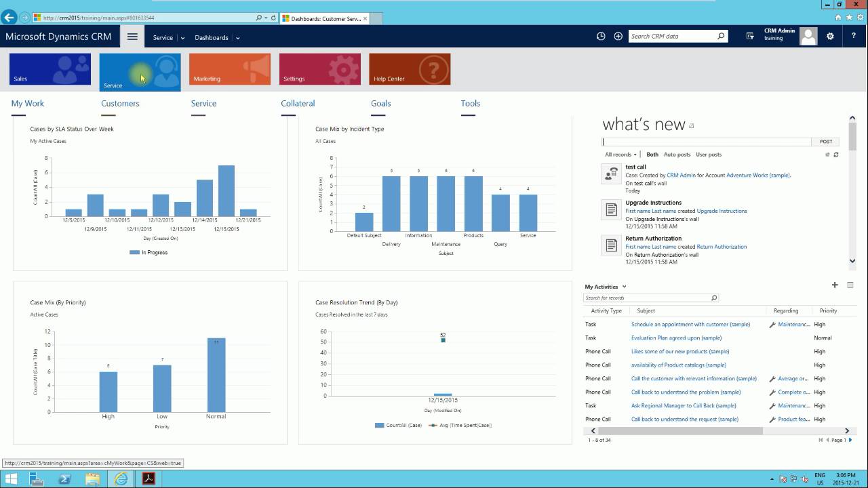Select the Settings area tile
The width and height of the screenshot is (868, 488).
pos(320,69)
